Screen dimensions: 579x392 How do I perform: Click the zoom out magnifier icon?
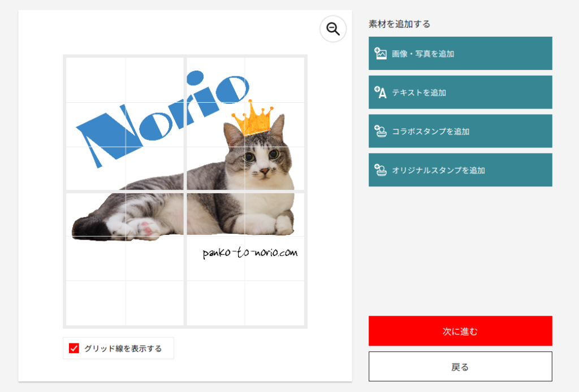click(332, 29)
